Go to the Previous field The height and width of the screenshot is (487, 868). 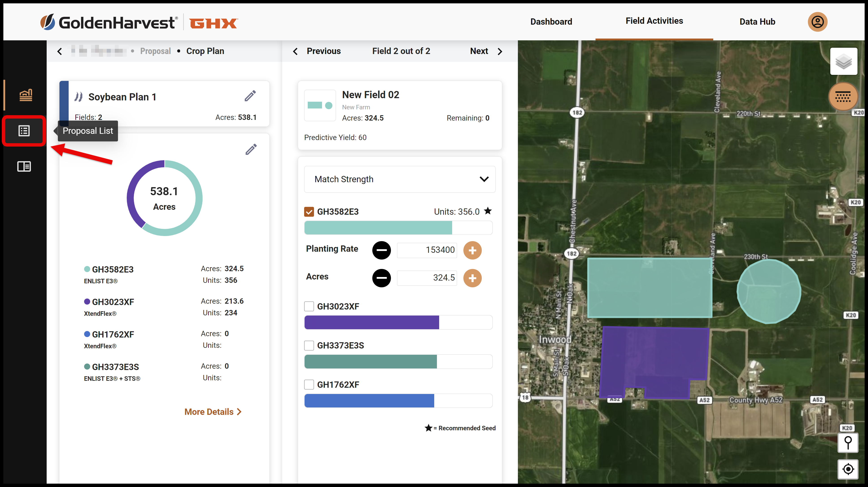point(317,51)
